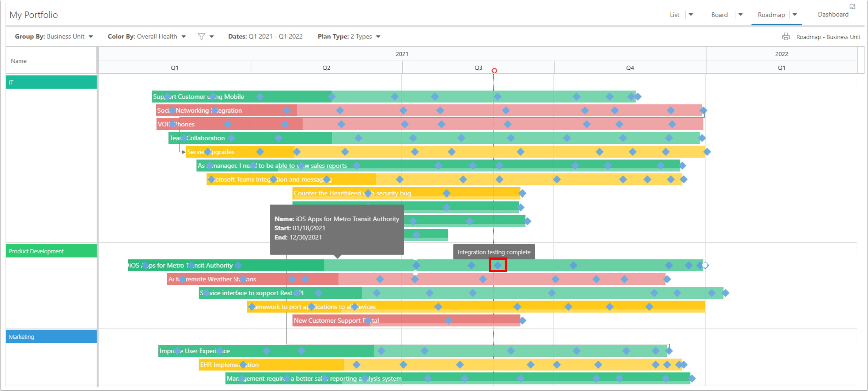Viewport: 868px width, 391px height.
Task: Click the Server Upgrades bar
Action: (445, 152)
